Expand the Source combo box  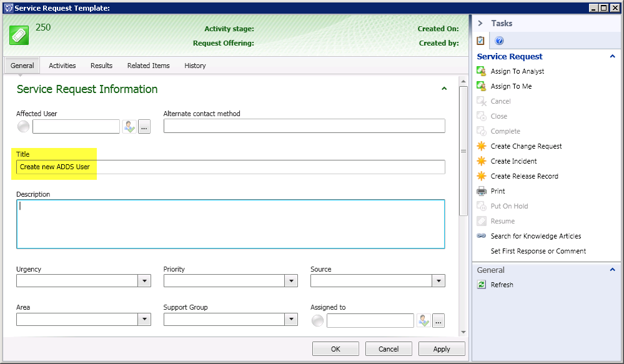tap(439, 281)
